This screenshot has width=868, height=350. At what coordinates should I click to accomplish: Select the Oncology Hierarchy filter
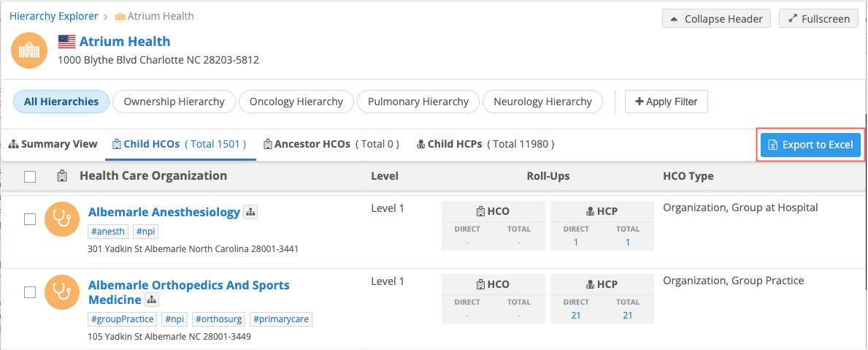click(x=296, y=102)
